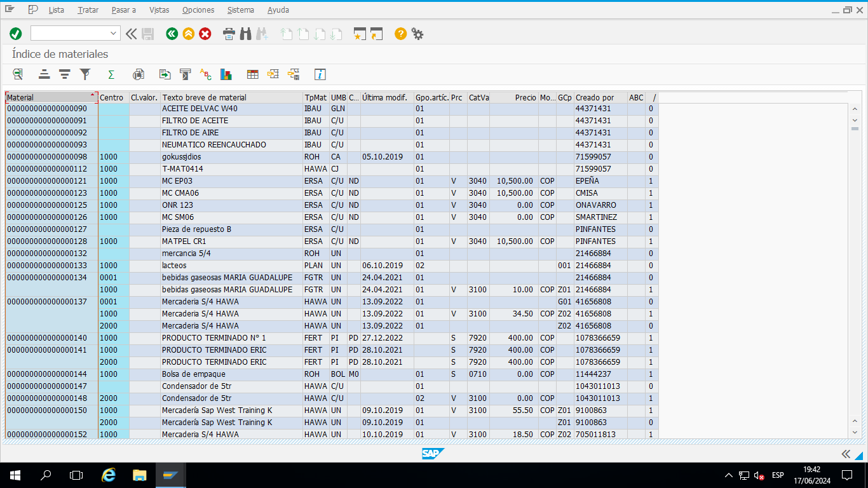Open the Customize Local Layout gear
868x488 pixels.
[x=417, y=34]
